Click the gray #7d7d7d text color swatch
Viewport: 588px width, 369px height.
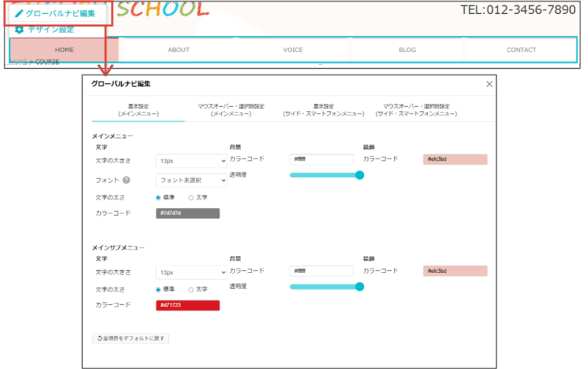(x=187, y=213)
